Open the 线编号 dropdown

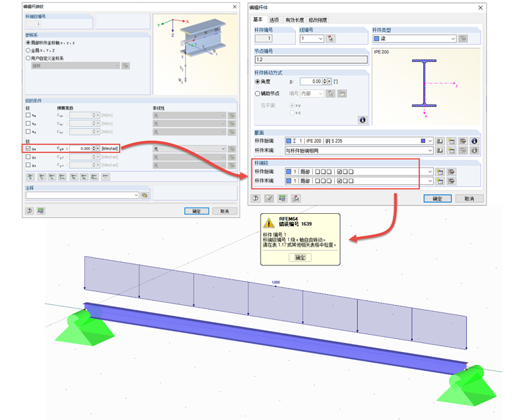[x=320, y=39]
